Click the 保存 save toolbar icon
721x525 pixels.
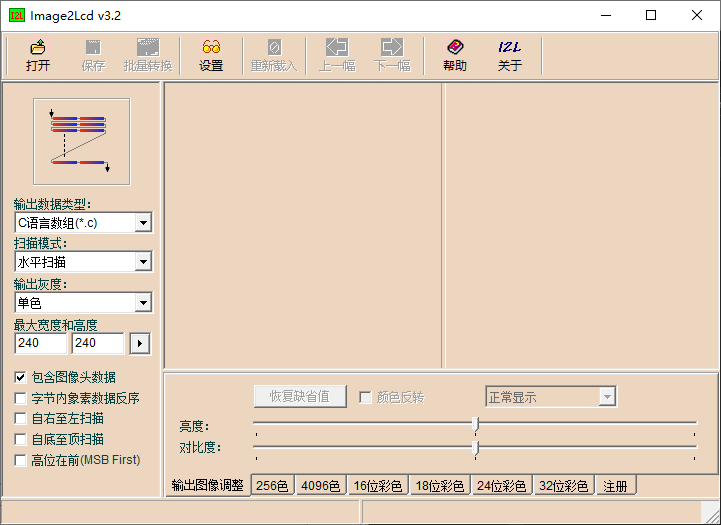tap(93, 56)
